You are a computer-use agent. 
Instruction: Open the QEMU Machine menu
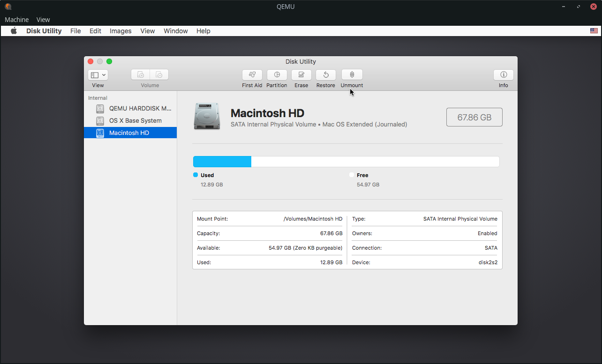[x=17, y=20]
